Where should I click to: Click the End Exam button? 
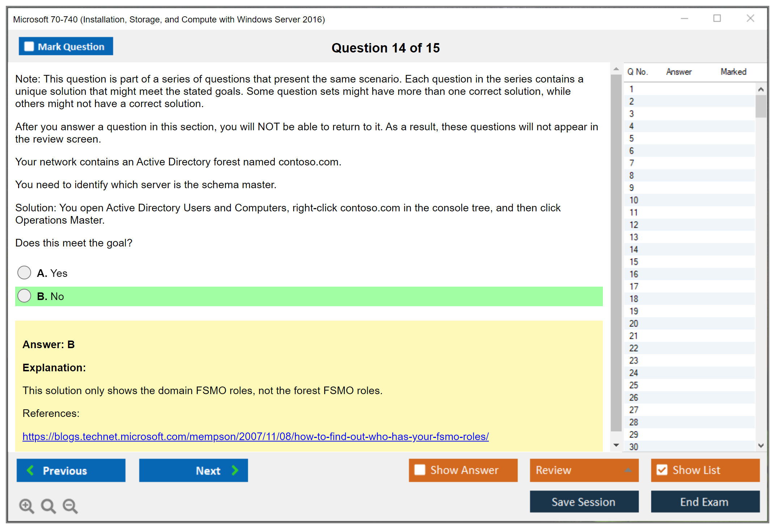tap(705, 502)
